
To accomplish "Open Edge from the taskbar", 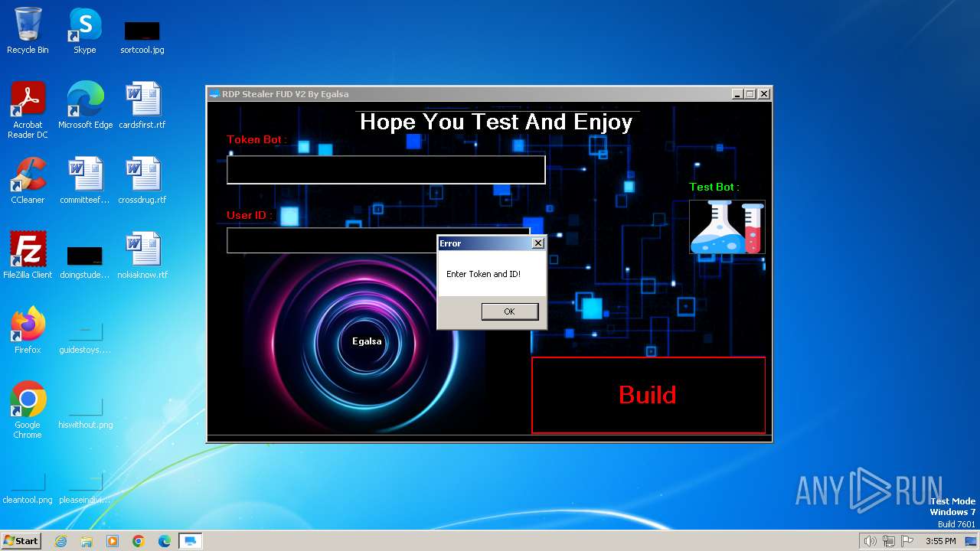I will (165, 541).
